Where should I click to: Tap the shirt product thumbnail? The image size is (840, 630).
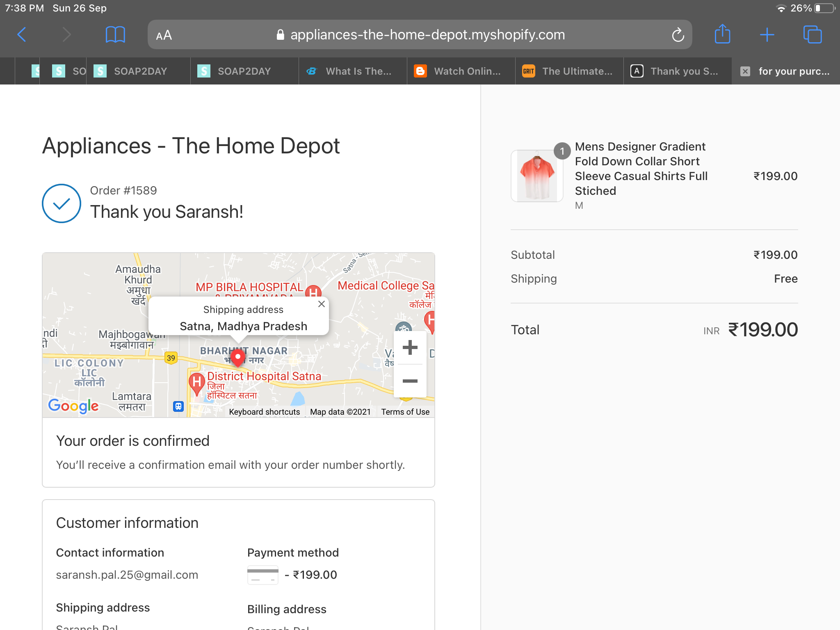pyautogui.click(x=537, y=176)
